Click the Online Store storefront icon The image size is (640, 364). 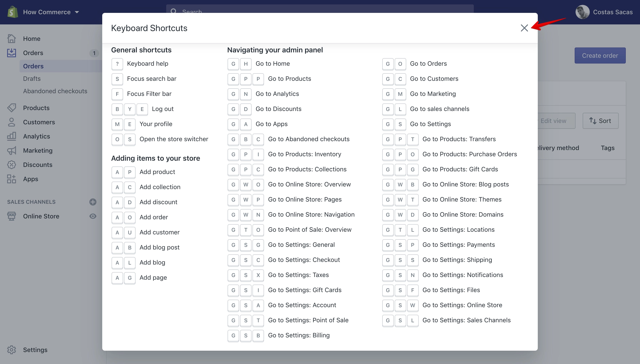point(12,216)
